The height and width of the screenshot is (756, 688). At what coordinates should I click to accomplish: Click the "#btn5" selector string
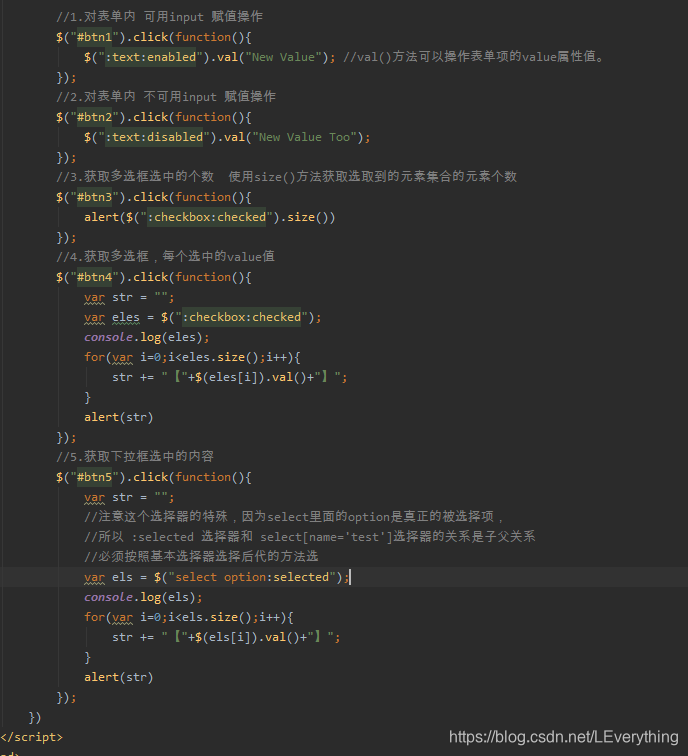tap(94, 477)
